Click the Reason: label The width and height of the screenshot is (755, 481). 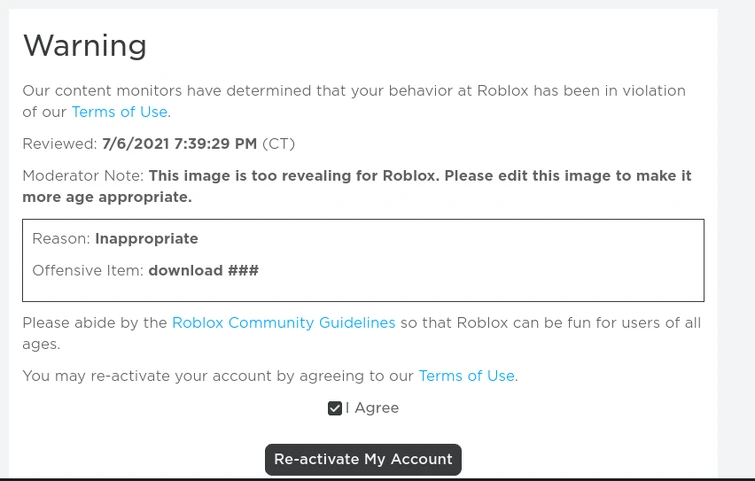click(x=61, y=239)
